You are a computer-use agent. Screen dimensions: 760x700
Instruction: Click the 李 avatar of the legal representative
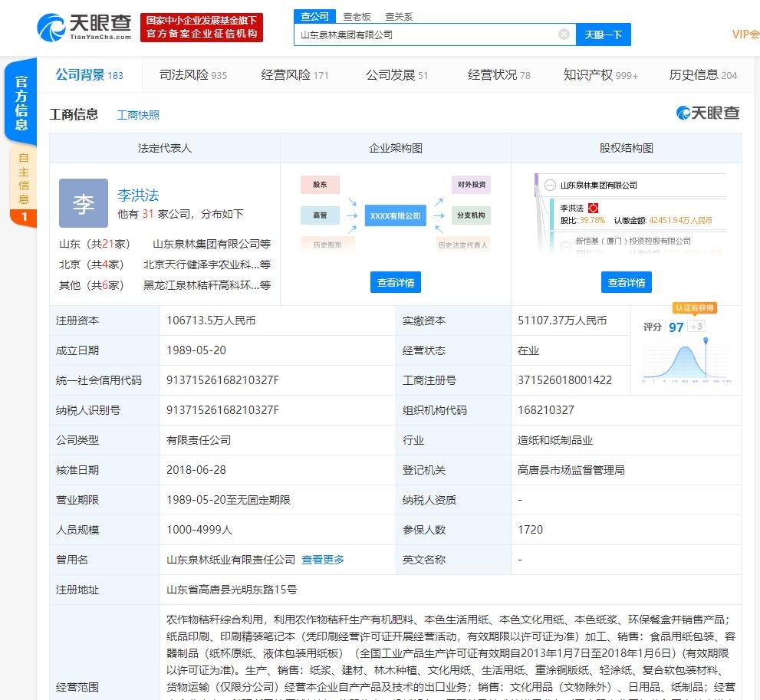83,203
